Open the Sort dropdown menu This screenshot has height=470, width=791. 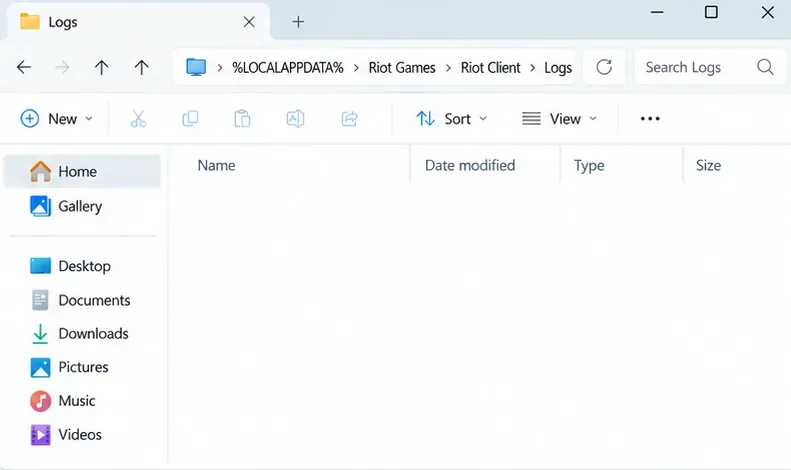[x=451, y=119]
